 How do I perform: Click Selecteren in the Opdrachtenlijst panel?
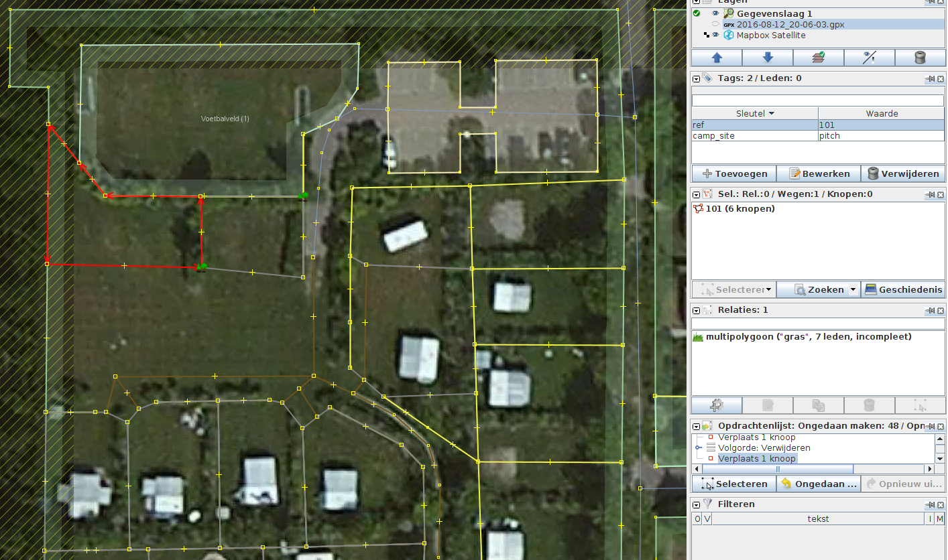tap(733, 484)
